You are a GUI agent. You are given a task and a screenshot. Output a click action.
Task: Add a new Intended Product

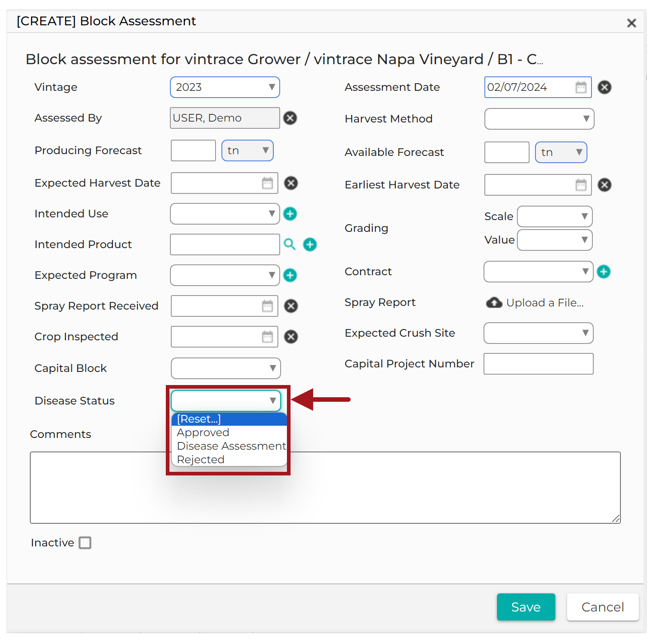[310, 244]
